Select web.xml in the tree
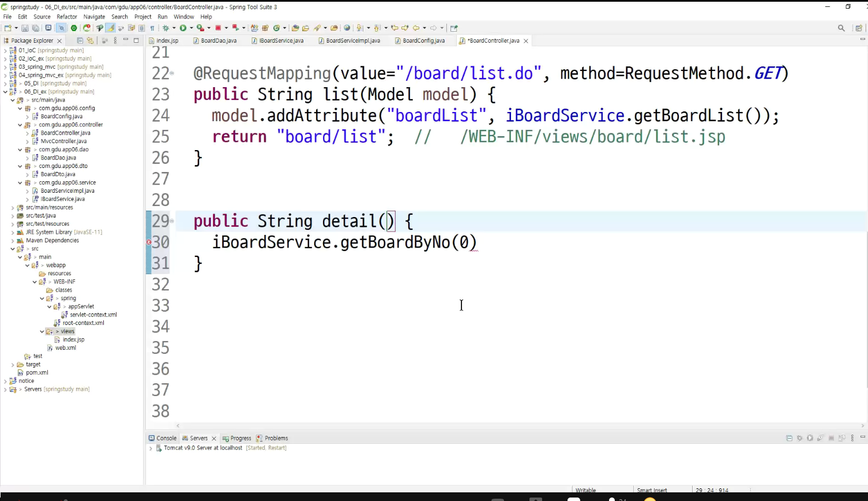The height and width of the screenshot is (501, 868). coord(65,347)
